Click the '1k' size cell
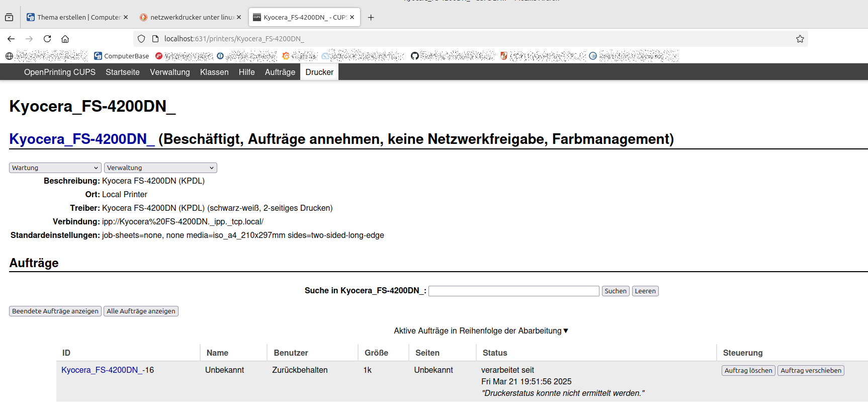Image resolution: width=868 pixels, height=409 pixels. [x=367, y=370]
